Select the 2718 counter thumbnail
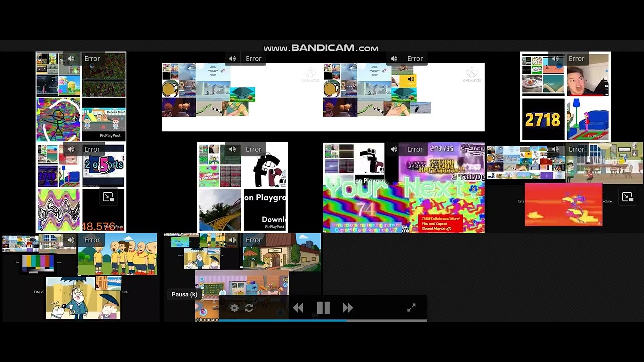 click(x=543, y=120)
